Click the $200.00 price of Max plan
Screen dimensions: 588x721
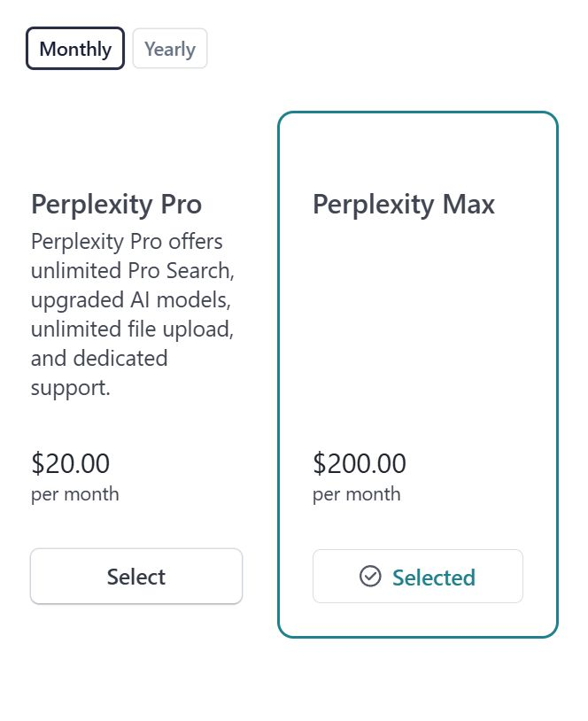click(x=360, y=463)
